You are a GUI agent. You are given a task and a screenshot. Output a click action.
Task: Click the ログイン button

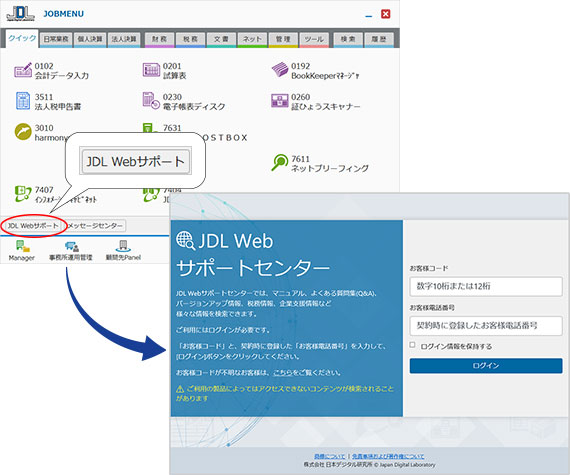[486, 366]
